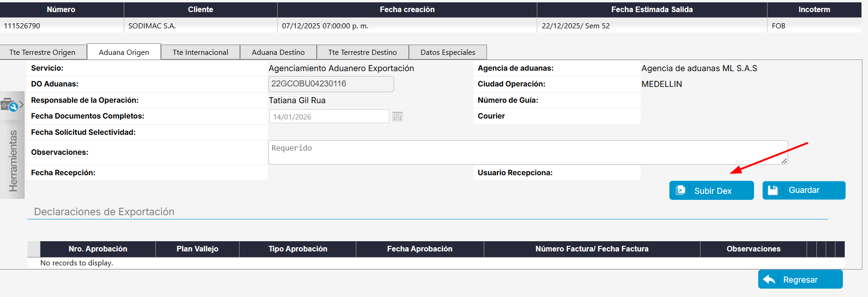Image resolution: width=868 pixels, height=297 pixels.
Task: Expand the Herramientas side panel chevron
Action: [21, 105]
